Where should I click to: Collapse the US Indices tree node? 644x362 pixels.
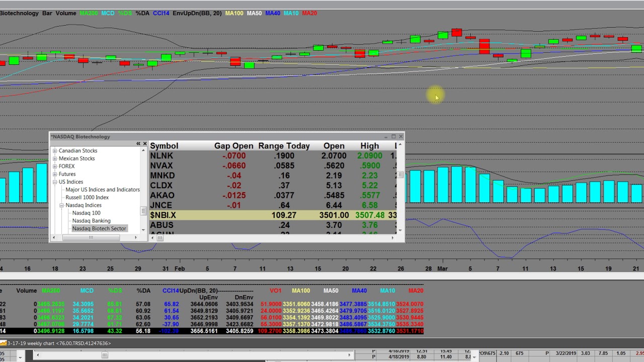coord(55,182)
